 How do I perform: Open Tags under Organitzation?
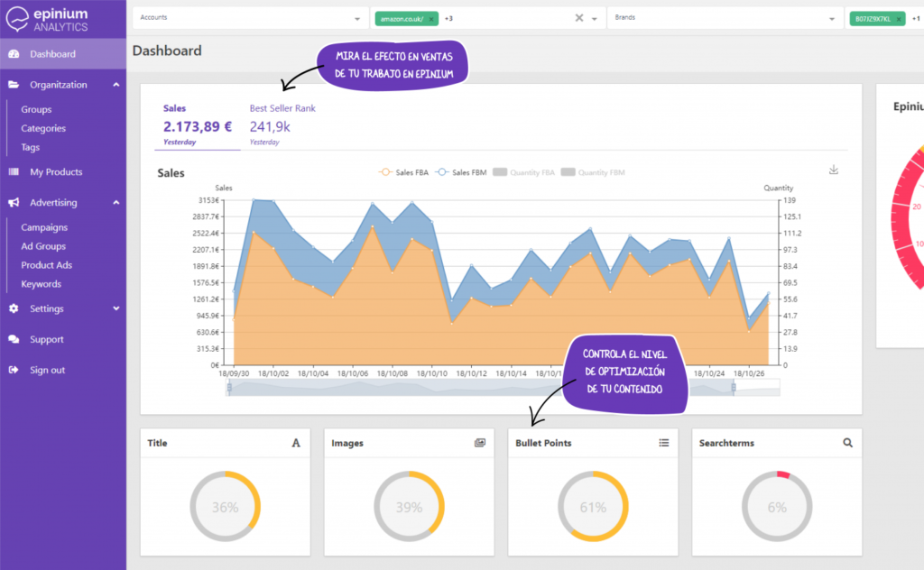click(x=31, y=147)
